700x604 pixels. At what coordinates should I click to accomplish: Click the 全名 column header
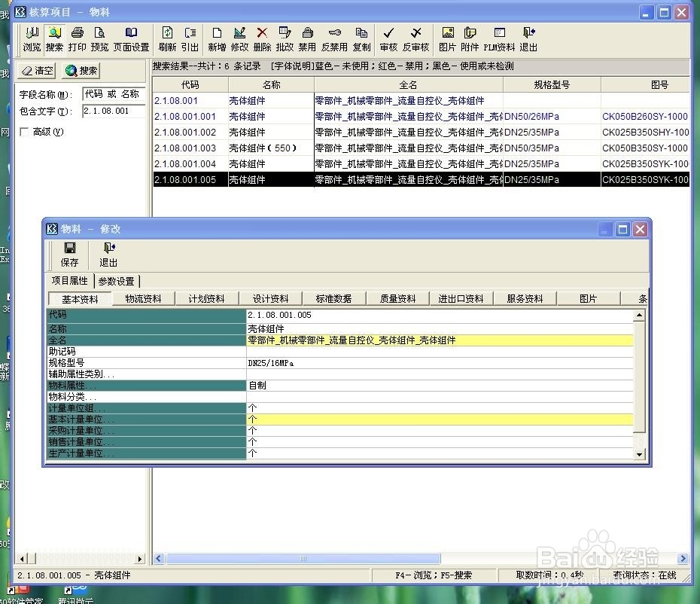pos(409,84)
